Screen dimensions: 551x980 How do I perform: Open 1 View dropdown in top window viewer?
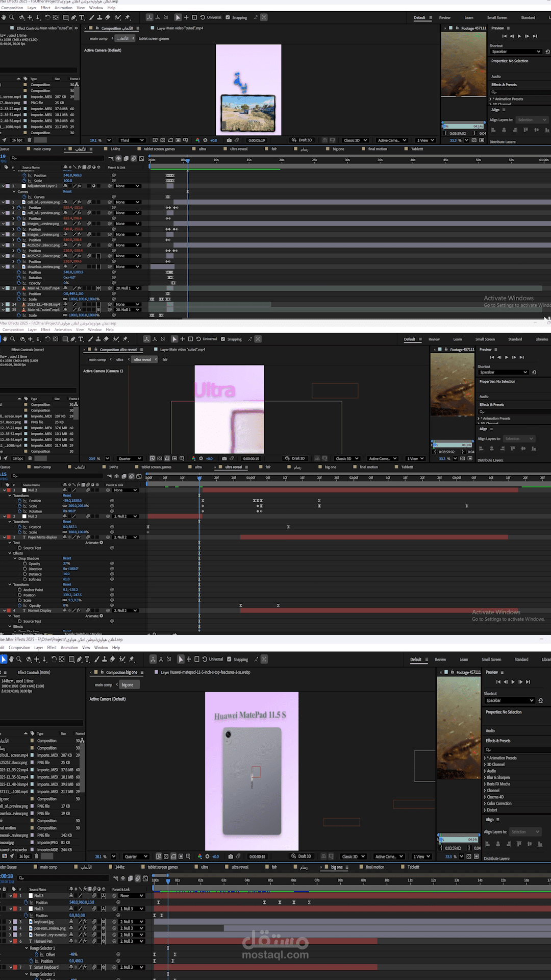click(425, 140)
